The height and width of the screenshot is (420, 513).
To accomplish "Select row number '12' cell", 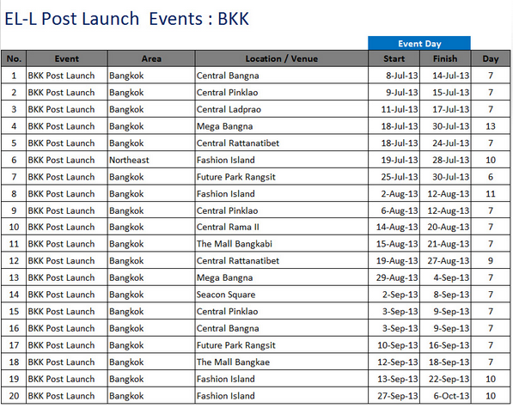I will point(14,261).
